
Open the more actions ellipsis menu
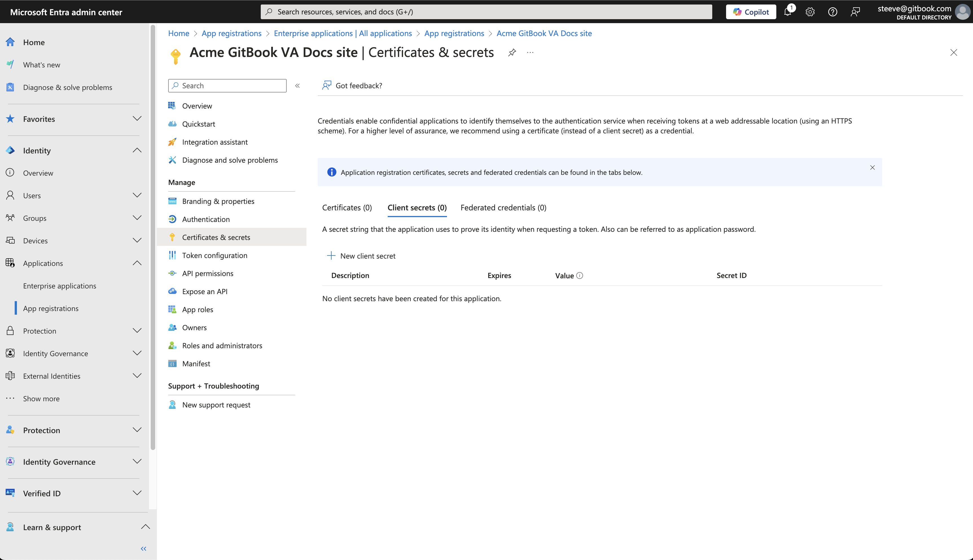coord(530,52)
